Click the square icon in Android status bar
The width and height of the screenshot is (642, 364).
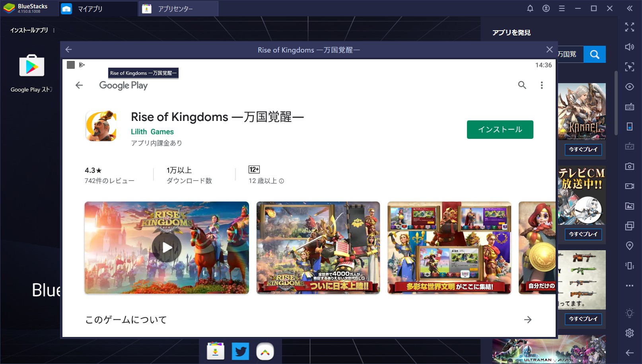(71, 65)
